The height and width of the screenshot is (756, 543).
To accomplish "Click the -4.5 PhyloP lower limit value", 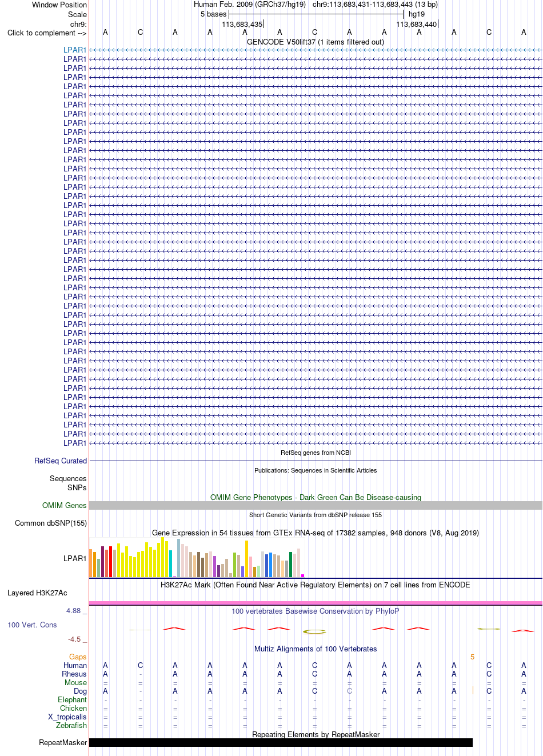I will coord(74,639).
